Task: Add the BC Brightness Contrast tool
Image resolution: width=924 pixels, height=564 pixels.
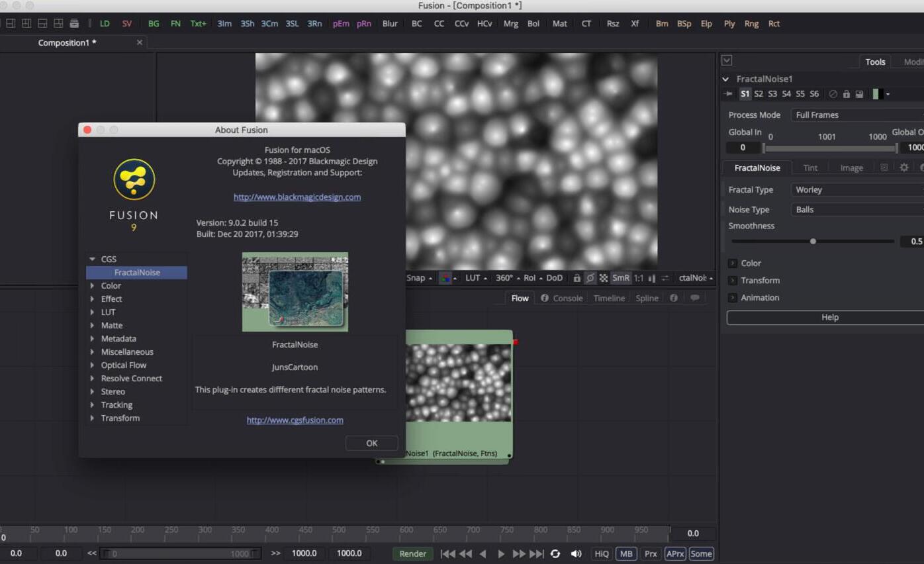Action: [x=417, y=23]
